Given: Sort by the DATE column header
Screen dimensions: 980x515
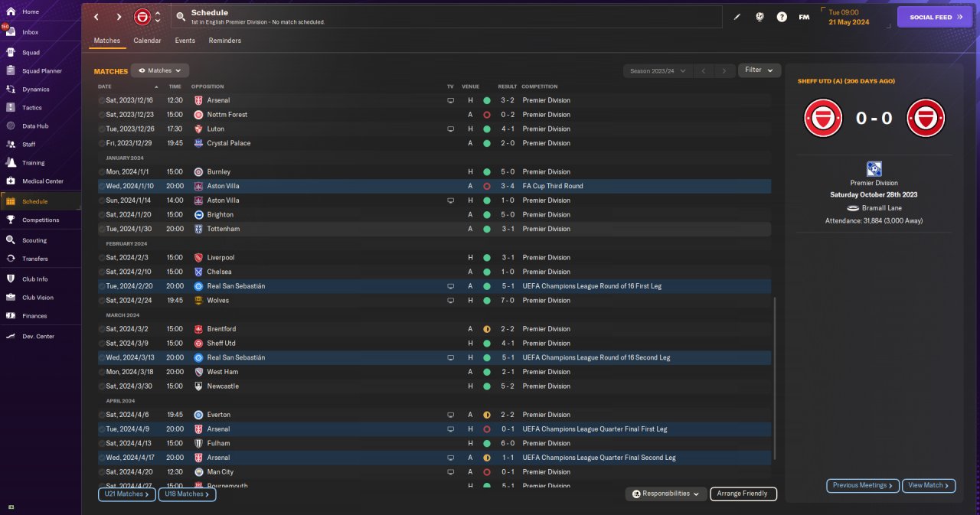Looking at the screenshot, I should click(x=105, y=86).
